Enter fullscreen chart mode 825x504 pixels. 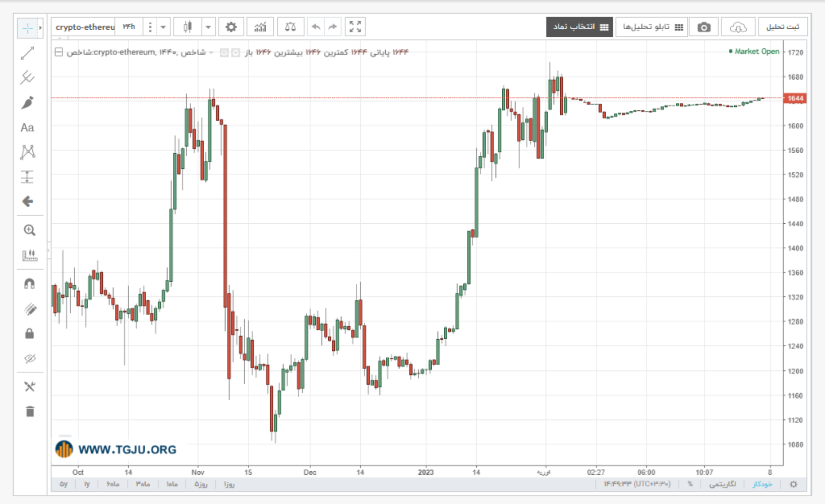point(355,27)
